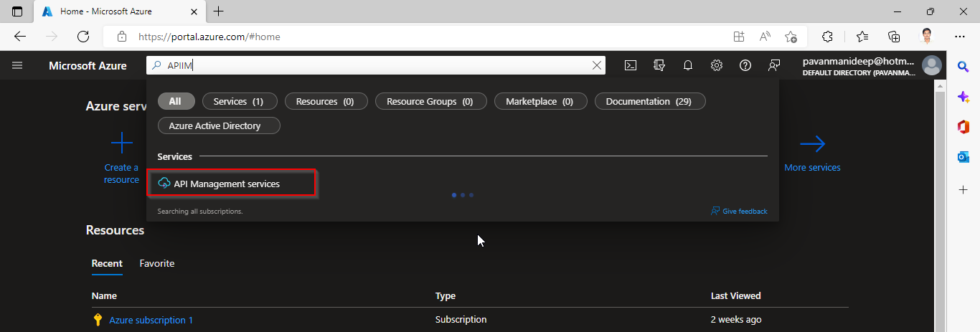Switch to the Recent resources tab
The height and width of the screenshot is (332, 980).
[x=107, y=263]
